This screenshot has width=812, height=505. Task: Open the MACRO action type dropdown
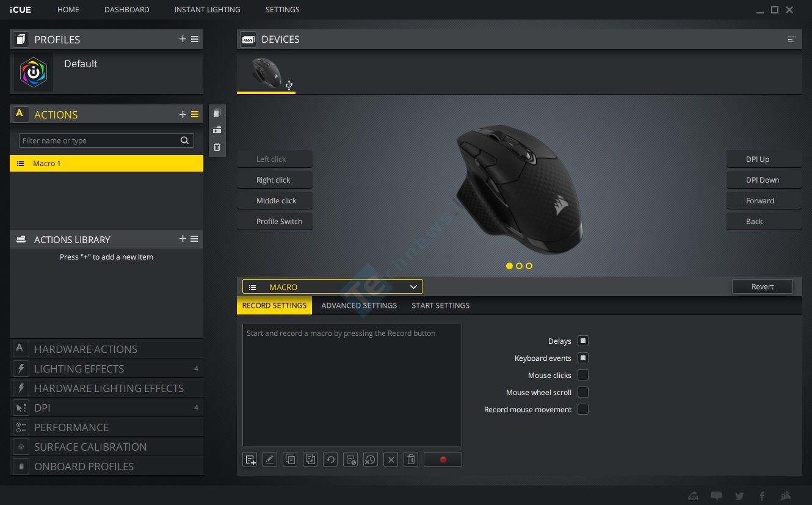tap(333, 286)
